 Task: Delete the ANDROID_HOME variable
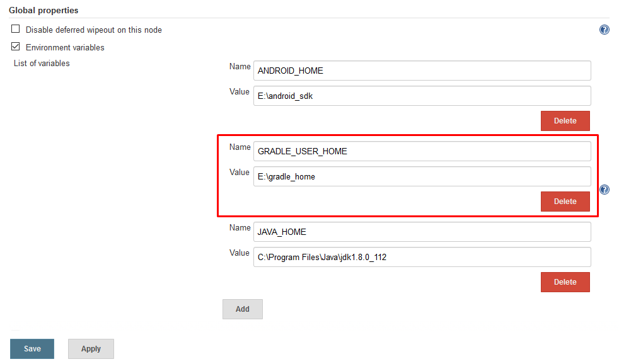click(x=565, y=120)
